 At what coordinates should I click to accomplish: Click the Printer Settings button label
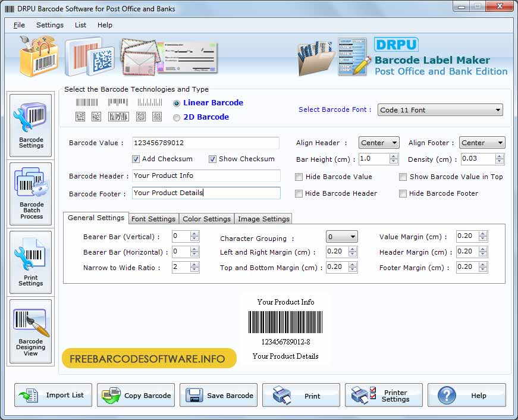pyautogui.click(x=395, y=396)
